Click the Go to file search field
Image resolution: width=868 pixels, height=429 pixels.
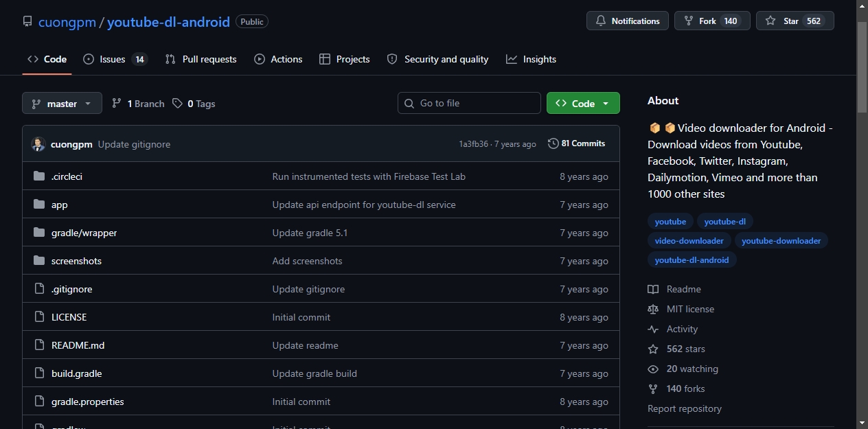click(x=469, y=103)
